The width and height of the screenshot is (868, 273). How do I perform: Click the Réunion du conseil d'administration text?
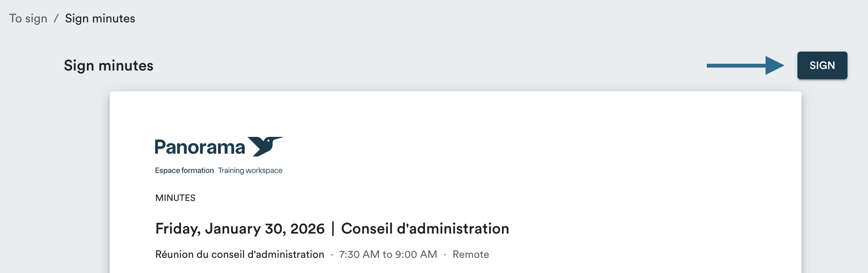pyautogui.click(x=240, y=254)
